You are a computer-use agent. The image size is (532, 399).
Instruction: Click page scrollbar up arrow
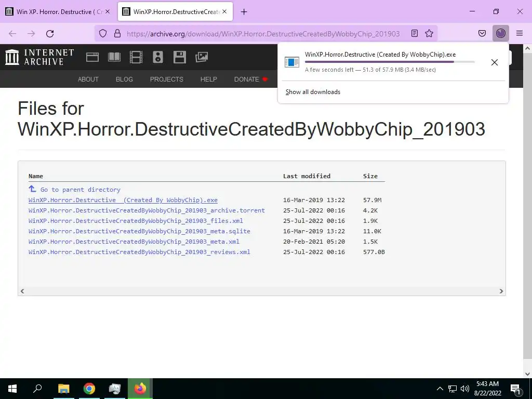point(527,49)
